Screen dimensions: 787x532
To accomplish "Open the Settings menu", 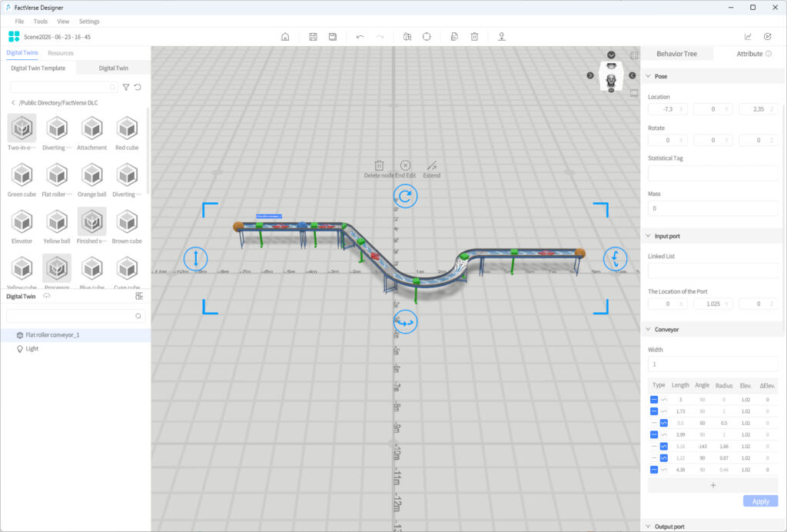I will 89,21.
